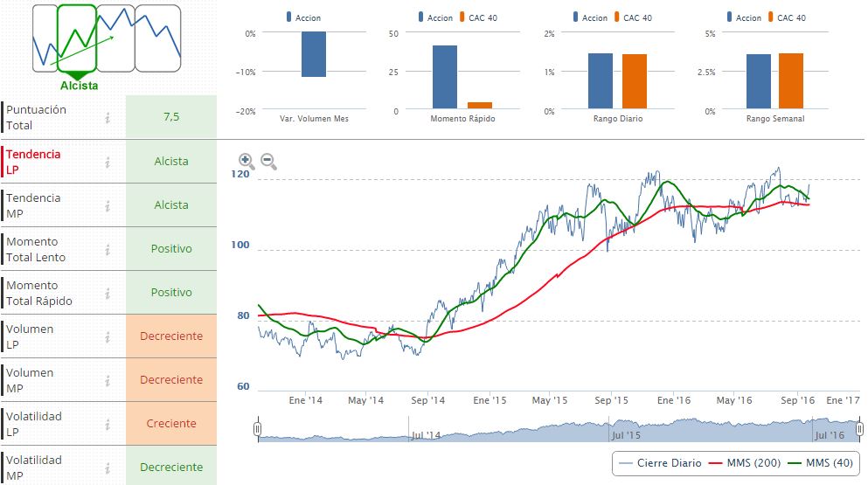This screenshot has height=485, width=868.
Task: Click the May '15 axis label
Action: click(550, 400)
